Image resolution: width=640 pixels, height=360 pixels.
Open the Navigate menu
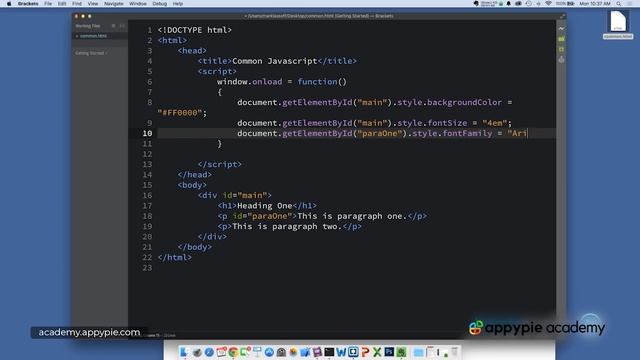(x=113, y=4)
